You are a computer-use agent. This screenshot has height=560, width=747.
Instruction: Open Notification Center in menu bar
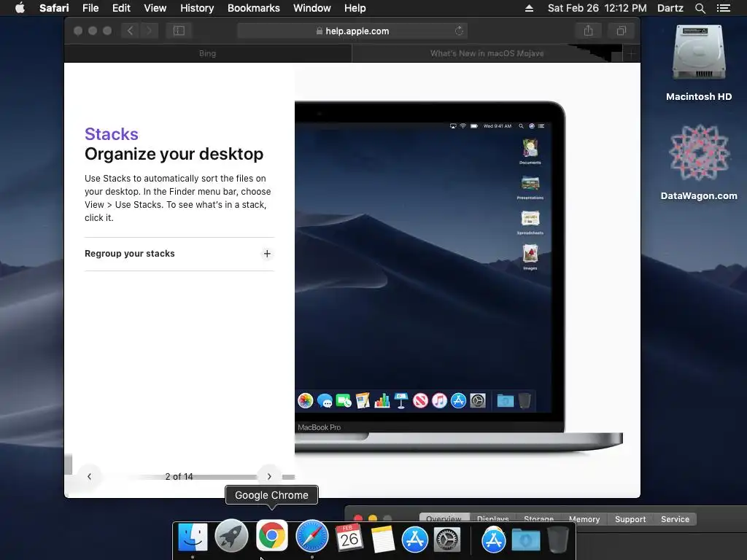pyautogui.click(x=723, y=8)
